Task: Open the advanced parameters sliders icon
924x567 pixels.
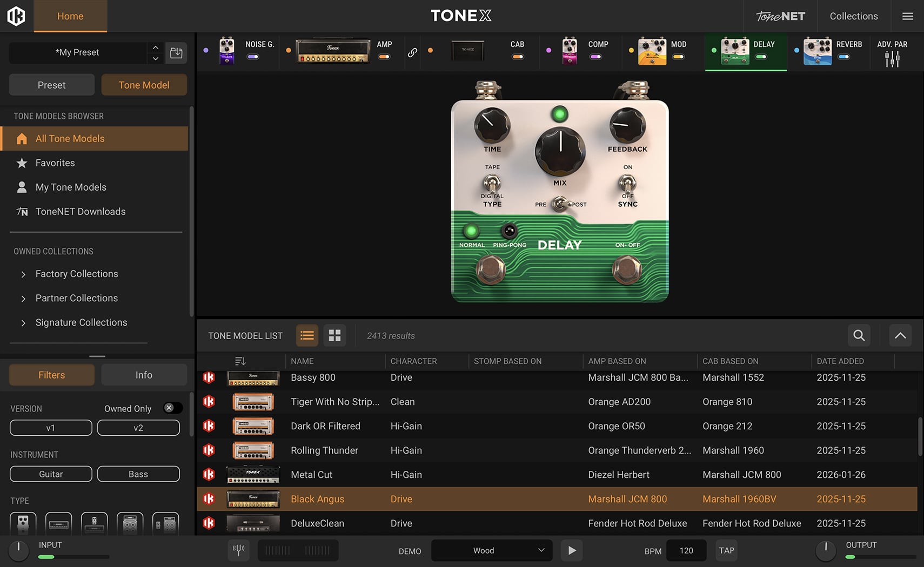Action: coord(892,58)
